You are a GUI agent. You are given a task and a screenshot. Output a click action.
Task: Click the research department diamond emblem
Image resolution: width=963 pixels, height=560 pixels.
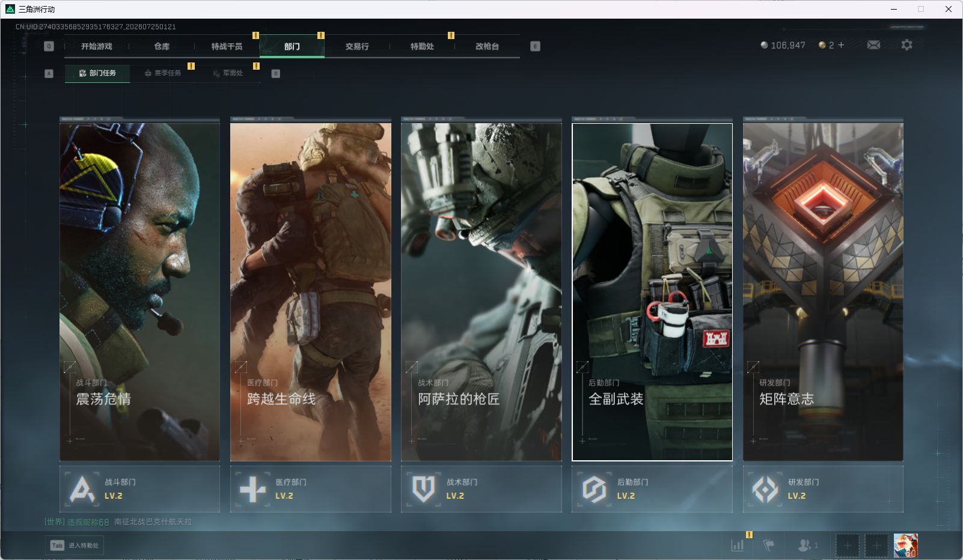click(x=765, y=489)
